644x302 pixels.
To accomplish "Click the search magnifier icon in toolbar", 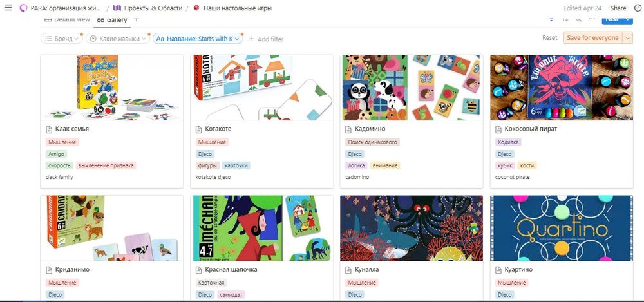I will [578, 19].
